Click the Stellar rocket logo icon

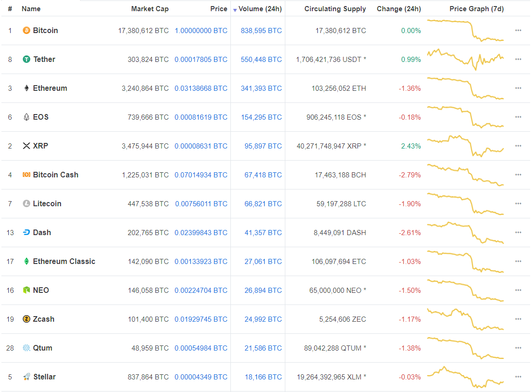pos(27,377)
